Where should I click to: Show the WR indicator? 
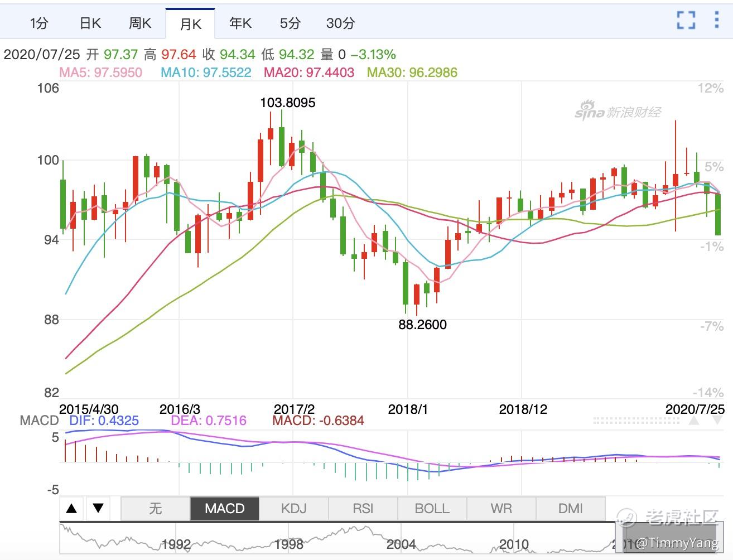(x=501, y=508)
